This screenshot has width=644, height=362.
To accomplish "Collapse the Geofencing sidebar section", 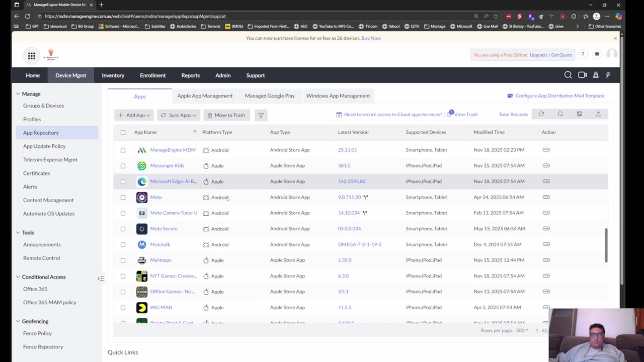I will pyautogui.click(x=18, y=321).
